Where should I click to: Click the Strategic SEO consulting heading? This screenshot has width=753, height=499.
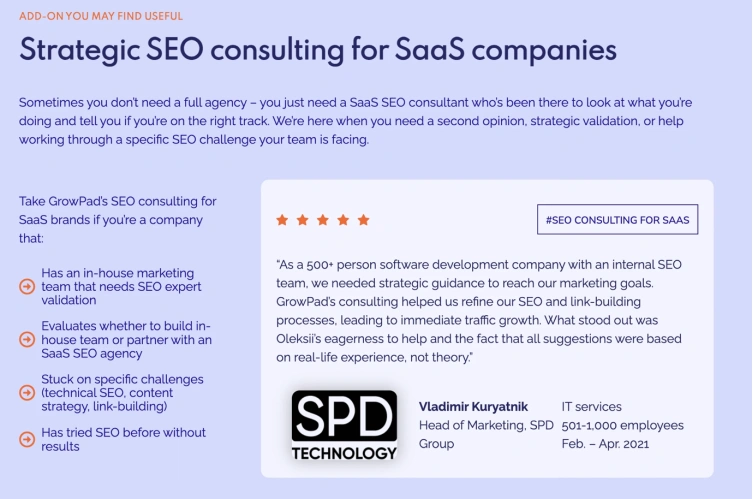[x=318, y=50]
